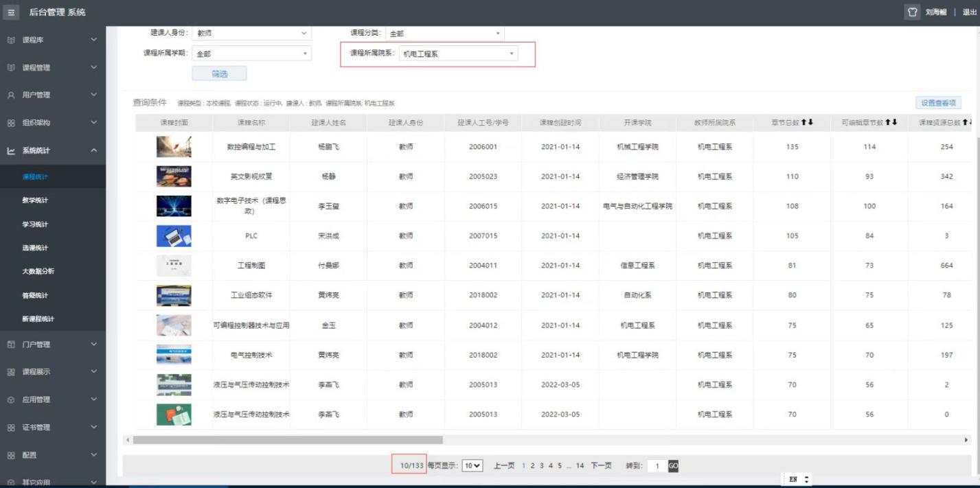Click the 应用管理 icon
Screen dimensions: 980x488
tap(11, 399)
